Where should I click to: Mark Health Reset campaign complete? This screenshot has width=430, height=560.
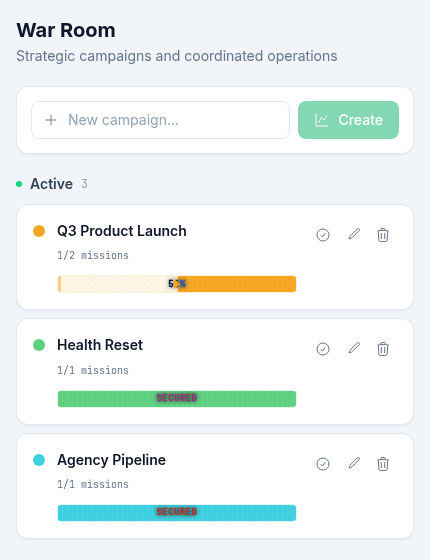[x=323, y=349]
